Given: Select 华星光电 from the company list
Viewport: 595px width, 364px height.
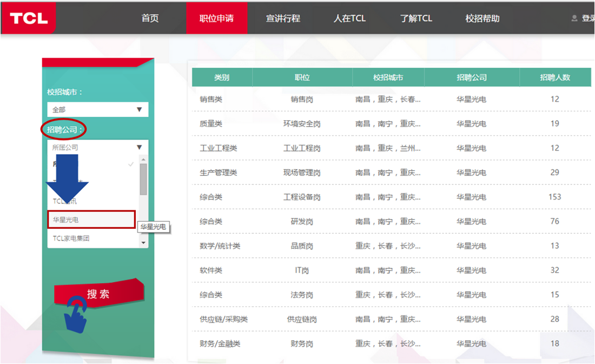Looking at the screenshot, I should (91, 220).
